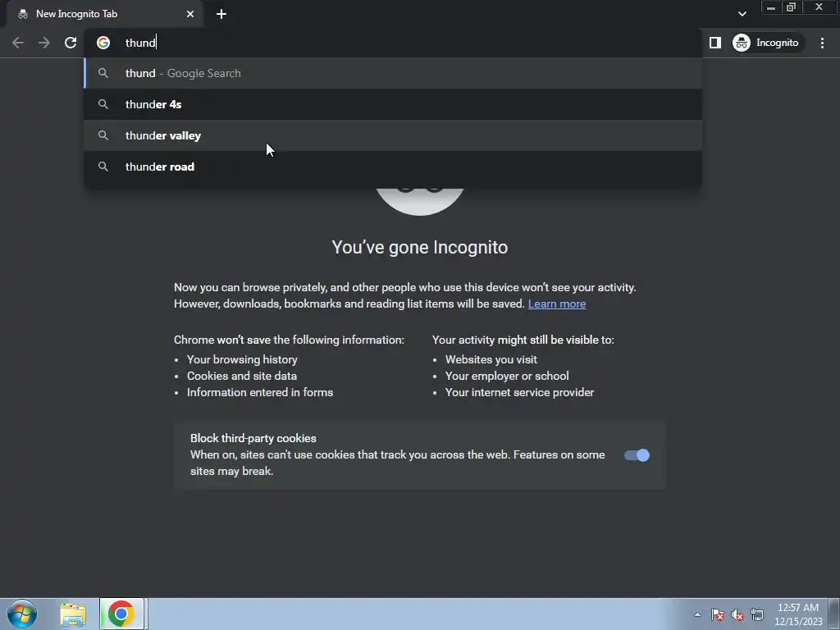840x630 pixels.
Task: Expand the tab search chevron
Action: coord(742,14)
